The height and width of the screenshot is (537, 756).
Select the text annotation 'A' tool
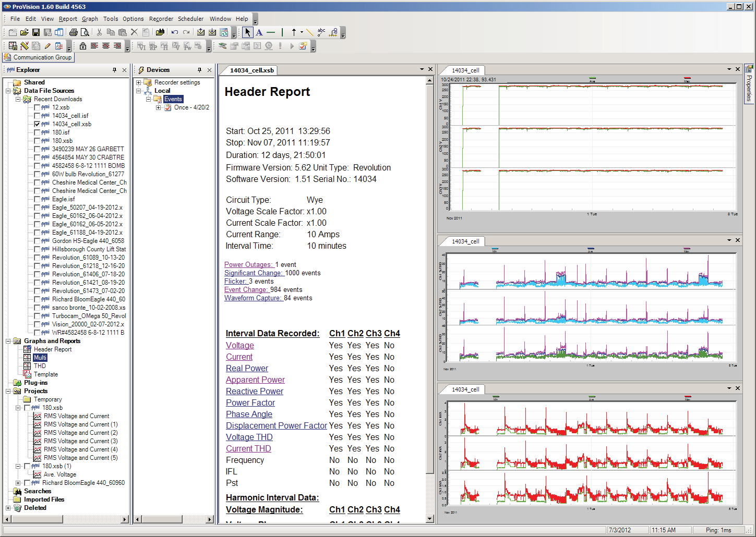click(x=259, y=32)
